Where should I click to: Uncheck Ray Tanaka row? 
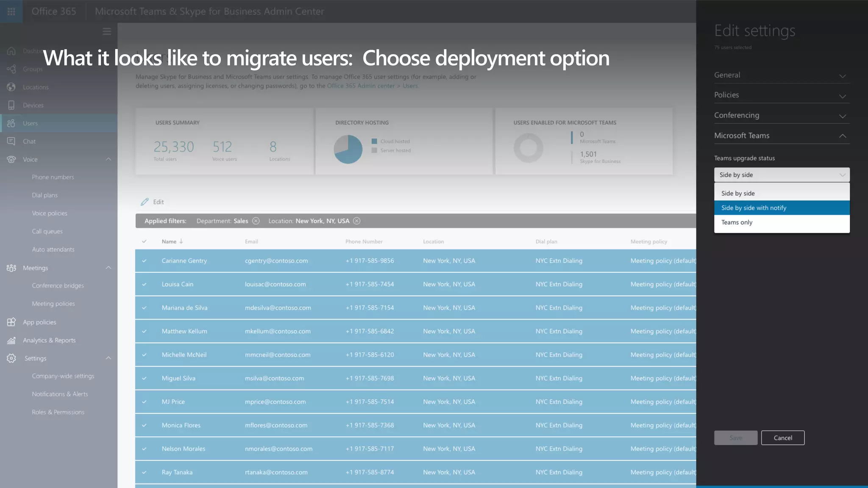(144, 472)
